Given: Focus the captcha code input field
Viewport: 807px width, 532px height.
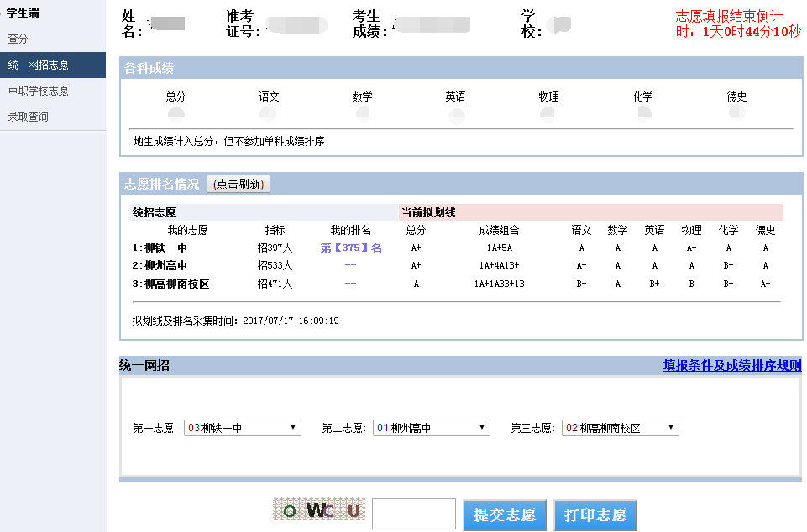Looking at the screenshot, I should 413,514.
